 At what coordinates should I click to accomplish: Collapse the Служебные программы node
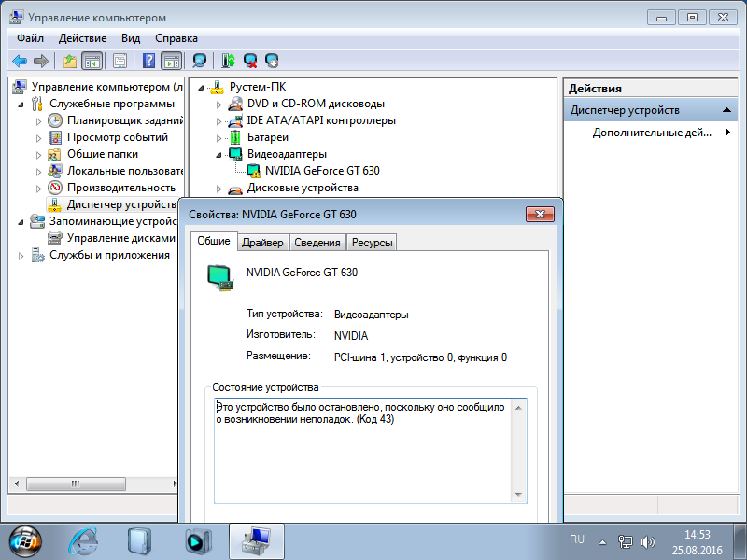(21, 105)
